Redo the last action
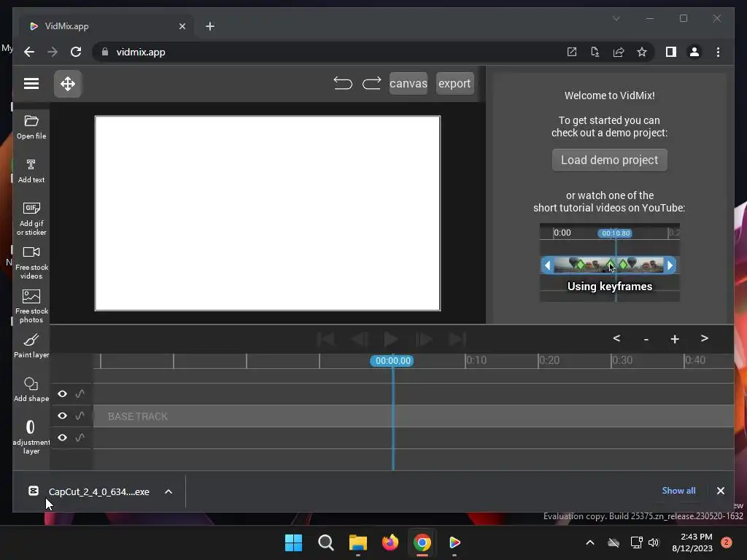 [x=371, y=83]
